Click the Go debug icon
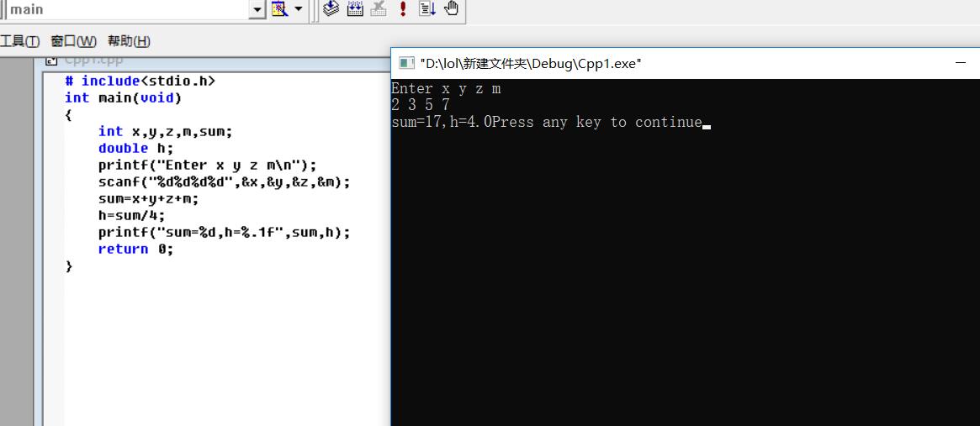This screenshot has width=980, height=426. (x=427, y=8)
